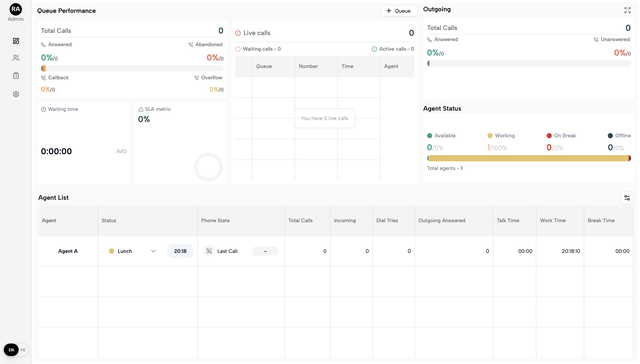The height and width of the screenshot is (364, 640).
Task: Click Agent A's phone state icon
Action: click(x=209, y=251)
